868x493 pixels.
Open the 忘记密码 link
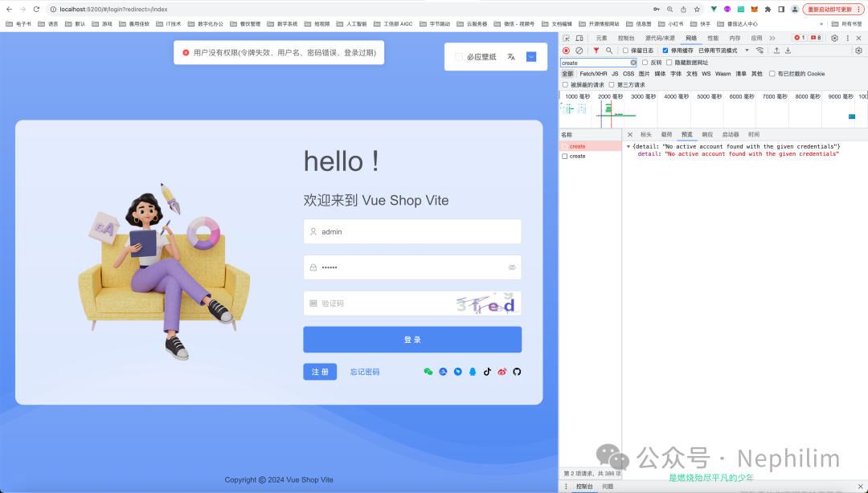(365, 372)
